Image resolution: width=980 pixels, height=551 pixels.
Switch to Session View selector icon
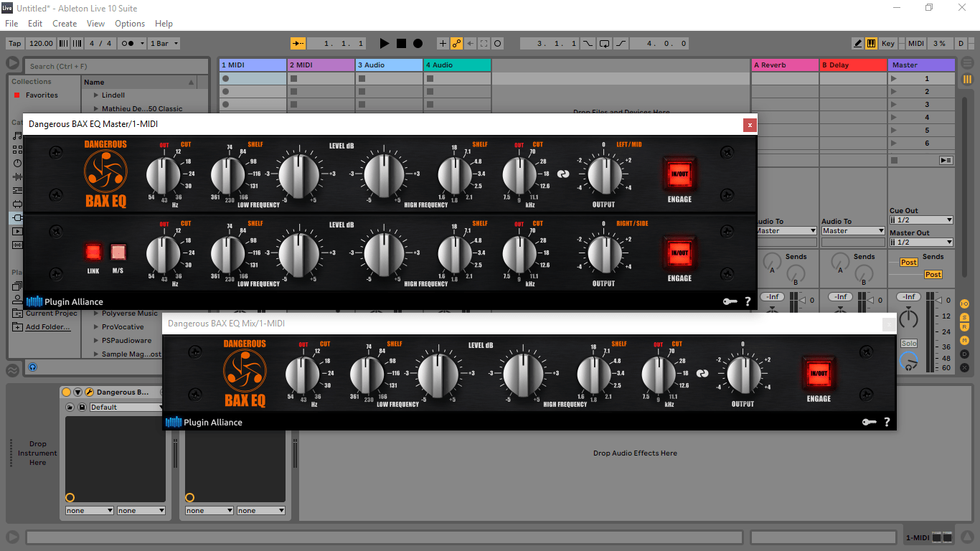click(967, 80)
